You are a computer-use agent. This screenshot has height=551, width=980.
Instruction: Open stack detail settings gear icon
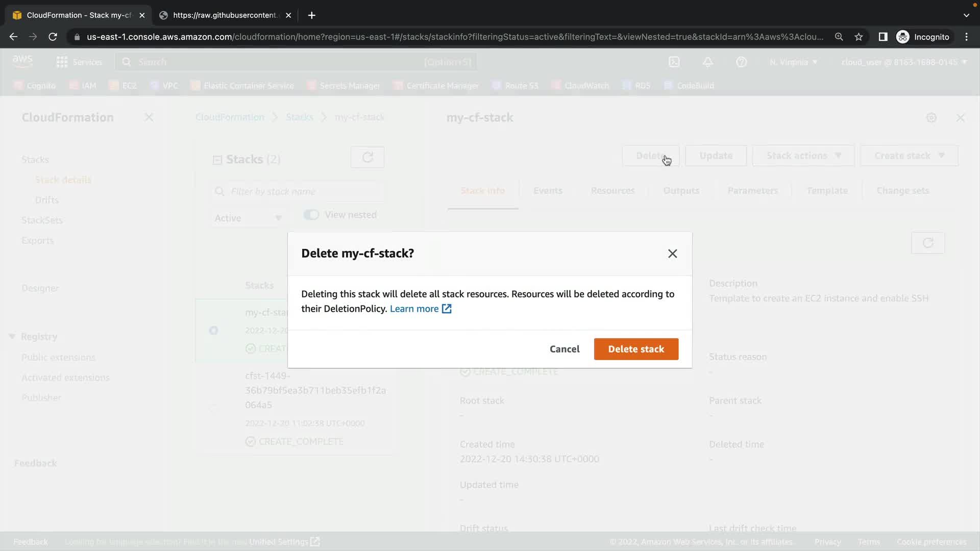tap(931, 118)
